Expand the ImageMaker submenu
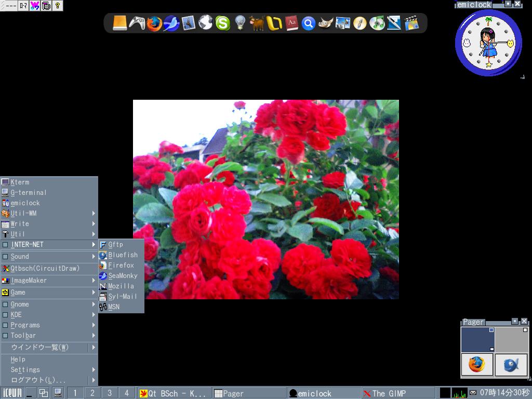The height and width of the screenshot is (399, 532). tap(49, 281)
